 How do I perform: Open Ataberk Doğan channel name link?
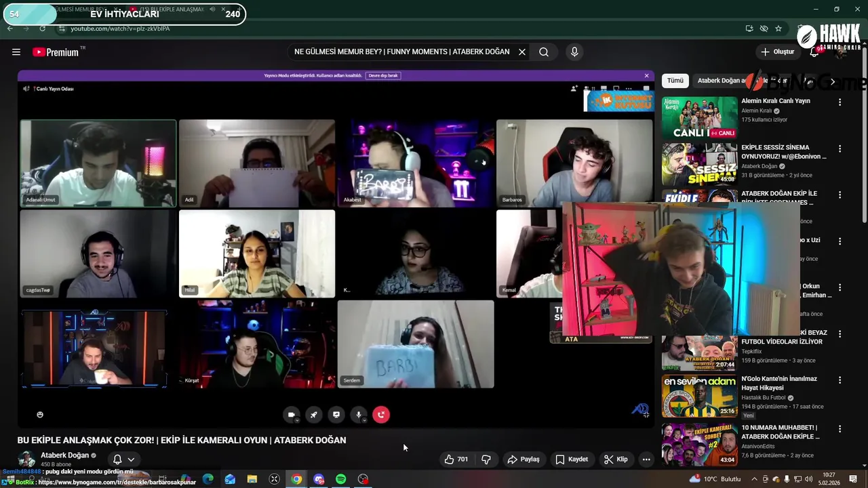(64, 455)
